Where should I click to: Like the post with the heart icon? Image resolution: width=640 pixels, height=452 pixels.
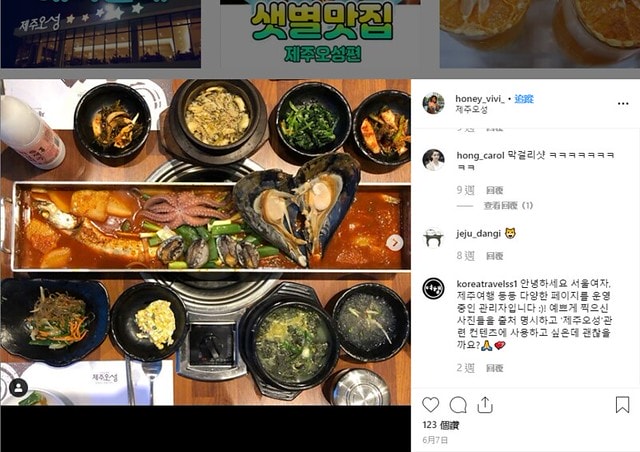430,405
